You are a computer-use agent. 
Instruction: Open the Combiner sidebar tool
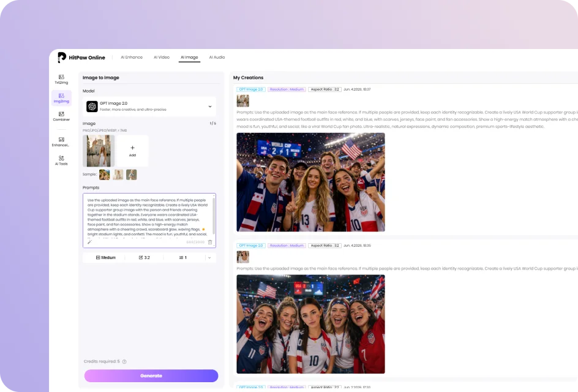pyautogui.click(x=61, y=116)
